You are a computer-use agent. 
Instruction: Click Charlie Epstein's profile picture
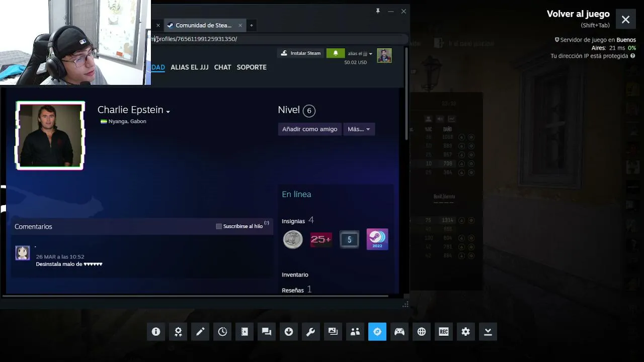click(50, 136)
